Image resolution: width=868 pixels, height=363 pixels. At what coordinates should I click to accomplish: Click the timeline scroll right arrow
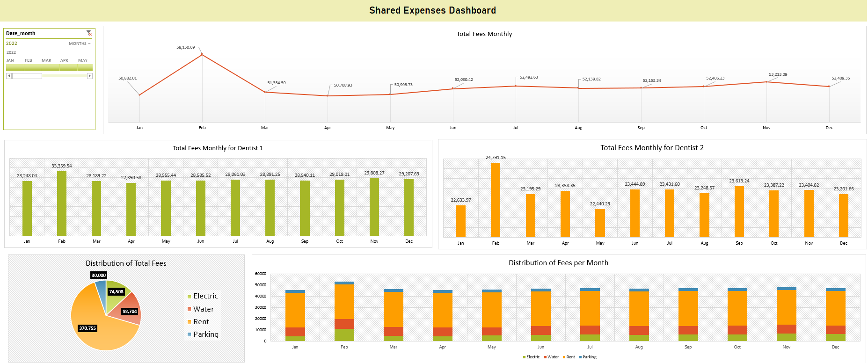pyautogui.click(x=90, y=76)
